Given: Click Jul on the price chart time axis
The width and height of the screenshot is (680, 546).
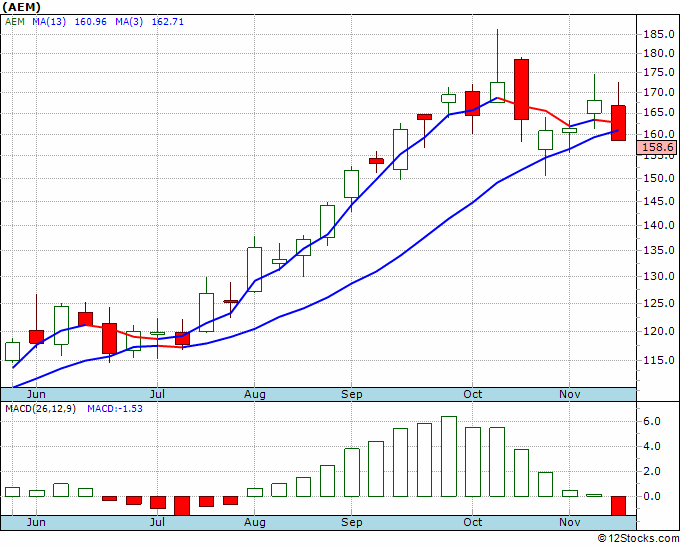Looking at the screenshot, I should (157, 394).
